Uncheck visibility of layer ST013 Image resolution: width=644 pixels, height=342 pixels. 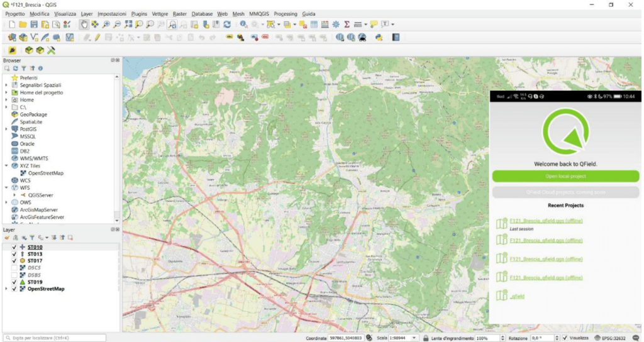(14, 254)
